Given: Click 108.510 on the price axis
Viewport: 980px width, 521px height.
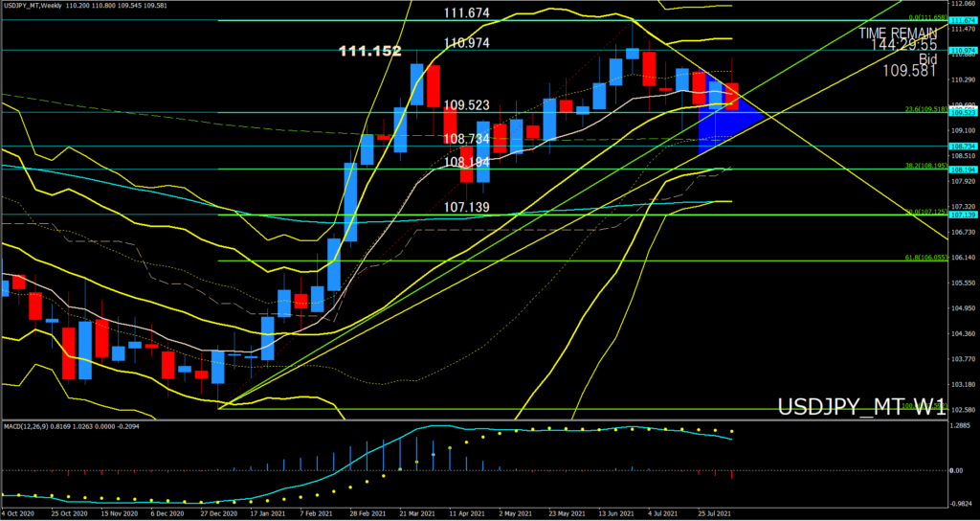Looking at the screenshot, I should click(963, 155).
